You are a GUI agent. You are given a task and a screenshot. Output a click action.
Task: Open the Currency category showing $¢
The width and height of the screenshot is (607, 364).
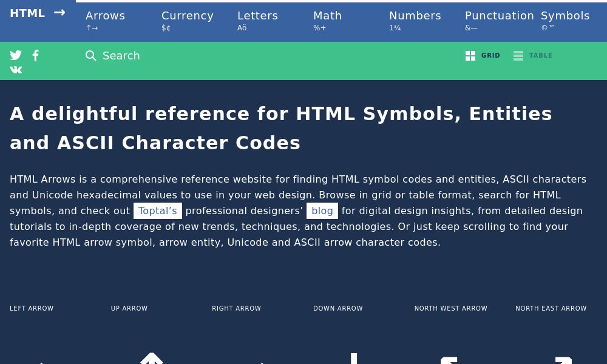click(187, 20)
